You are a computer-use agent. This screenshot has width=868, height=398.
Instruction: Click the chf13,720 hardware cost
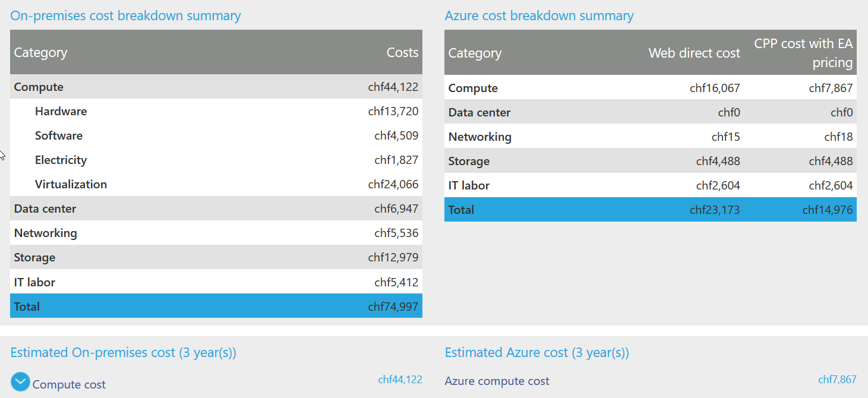click(393, 111)
